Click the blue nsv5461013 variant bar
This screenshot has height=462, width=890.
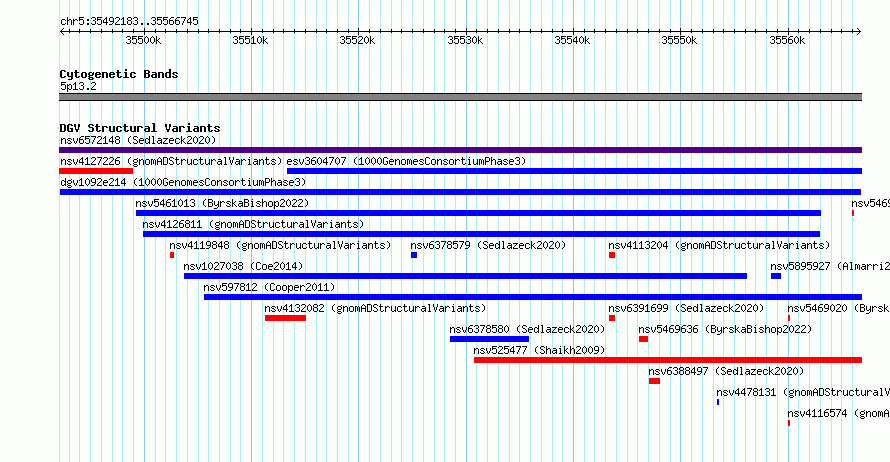(478, 213)
